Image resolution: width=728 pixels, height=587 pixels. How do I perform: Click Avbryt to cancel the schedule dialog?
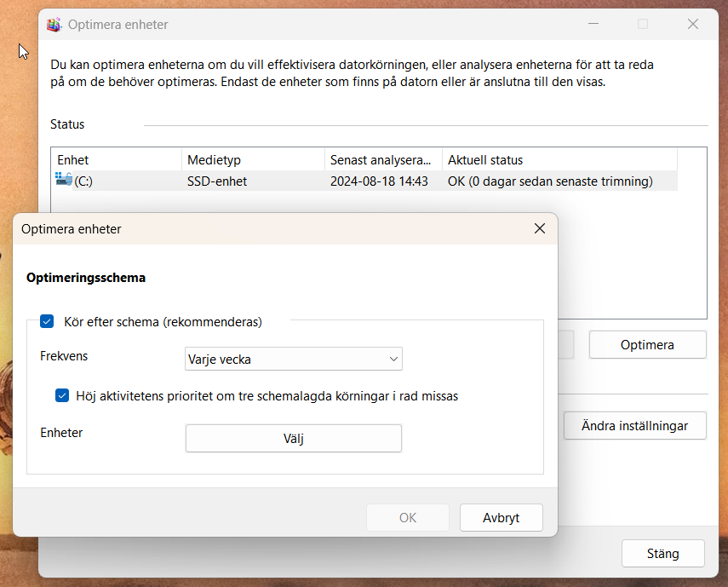click(501, 517)
